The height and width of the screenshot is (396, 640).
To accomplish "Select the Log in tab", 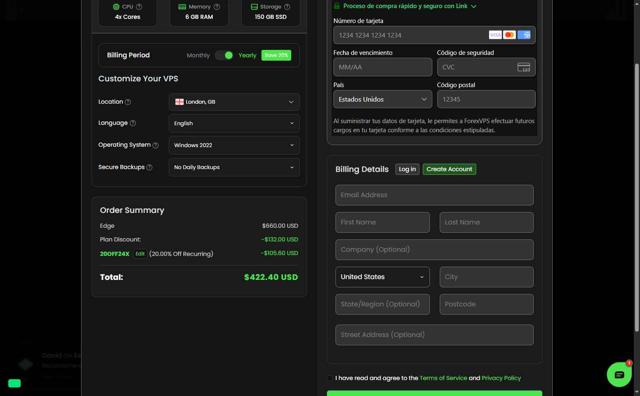I will 407,169.
